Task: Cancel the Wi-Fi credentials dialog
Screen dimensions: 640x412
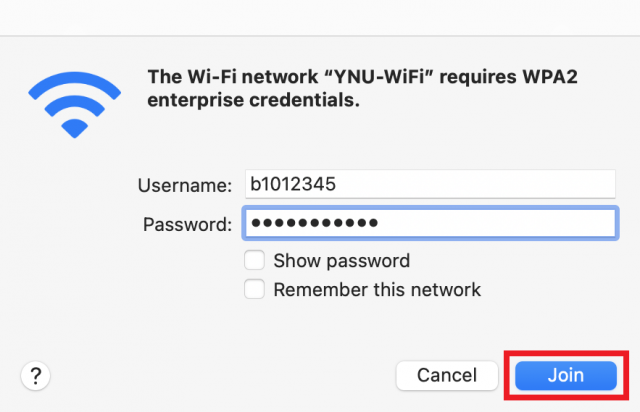Action: coord(447,375)
